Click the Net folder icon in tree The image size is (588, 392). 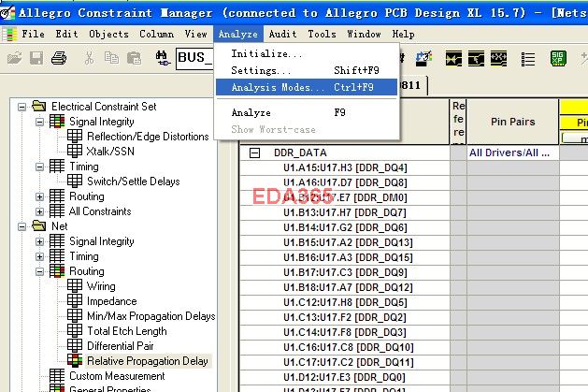[38, 225]
